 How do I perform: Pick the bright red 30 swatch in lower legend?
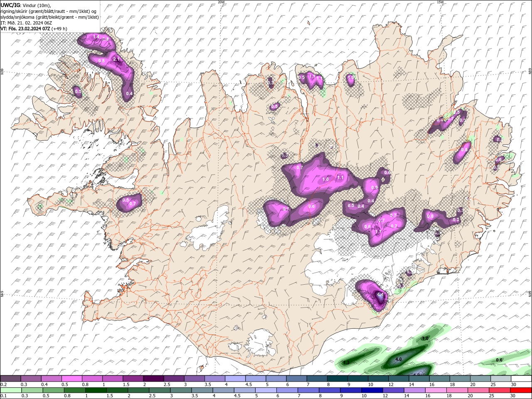pyautogui.click(x=521, y=390)
